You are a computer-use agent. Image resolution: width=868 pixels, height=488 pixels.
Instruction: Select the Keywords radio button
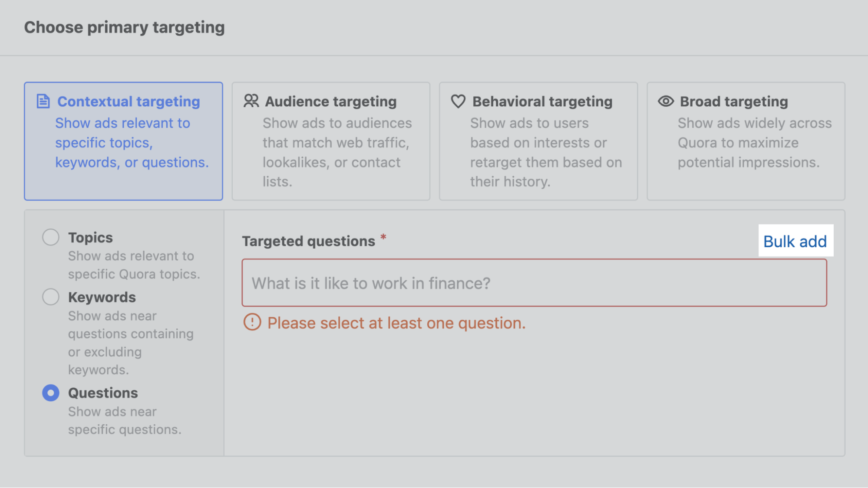click(x=50, y=297)
